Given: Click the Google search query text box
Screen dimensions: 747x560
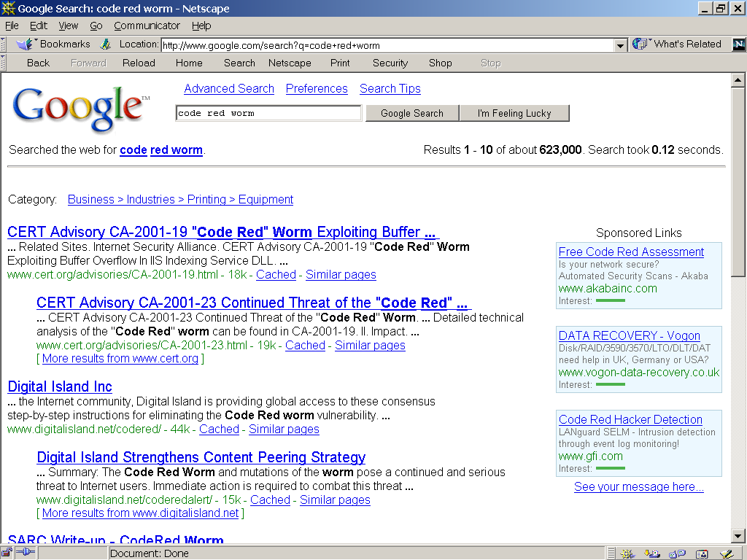Looking at the screenshot, I should tap(268, 113).
